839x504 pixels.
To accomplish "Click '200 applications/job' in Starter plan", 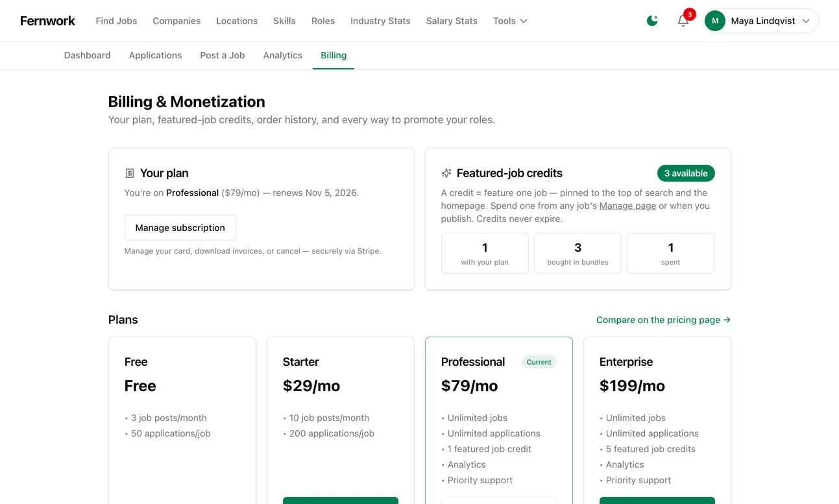I will pyautogui.click(x=332, y=433).
